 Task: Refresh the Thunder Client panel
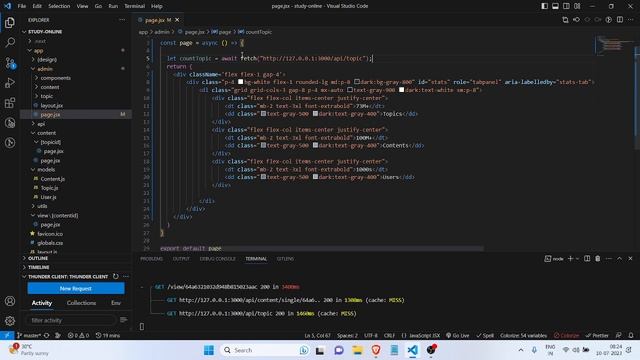116,276
